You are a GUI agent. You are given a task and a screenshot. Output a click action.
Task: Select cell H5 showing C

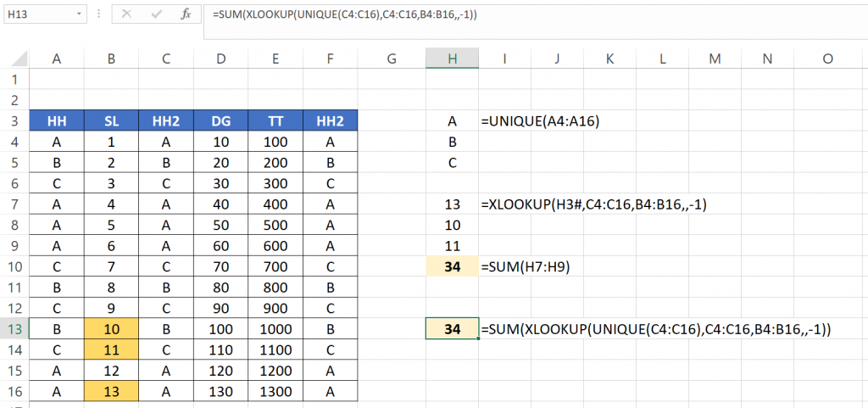click(x=453, y=163)
